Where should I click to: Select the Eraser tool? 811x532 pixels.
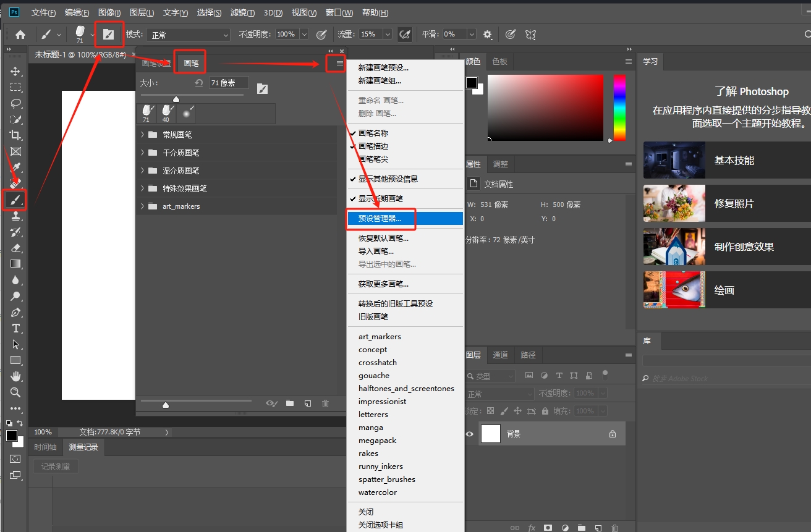(15, 248)
